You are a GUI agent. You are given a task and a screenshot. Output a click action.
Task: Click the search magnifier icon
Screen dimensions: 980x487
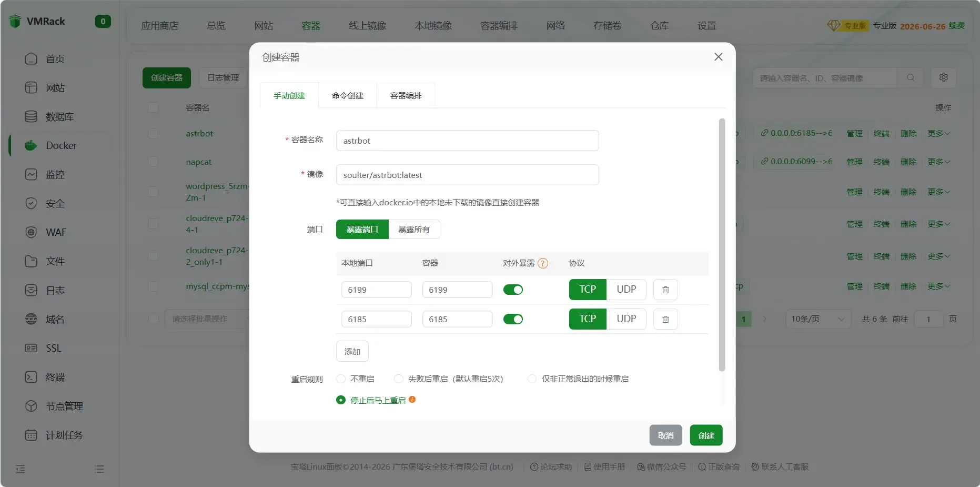pos(910,77)
